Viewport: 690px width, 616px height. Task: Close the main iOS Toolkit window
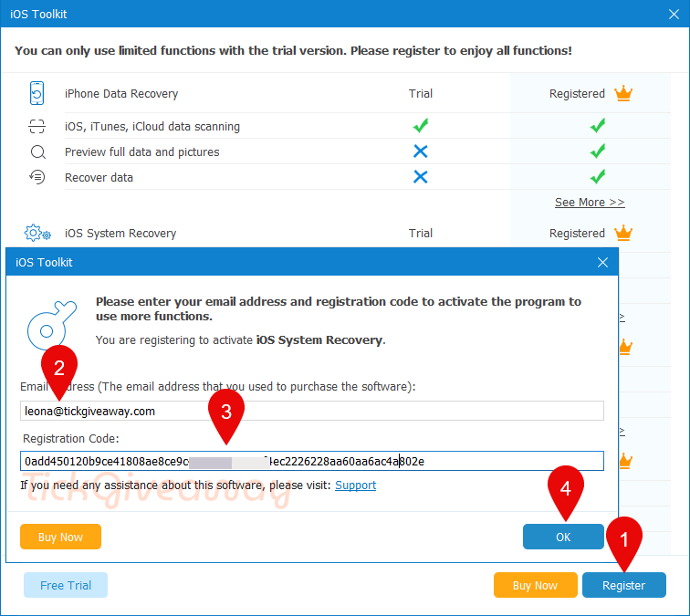(x=674, y=14)
